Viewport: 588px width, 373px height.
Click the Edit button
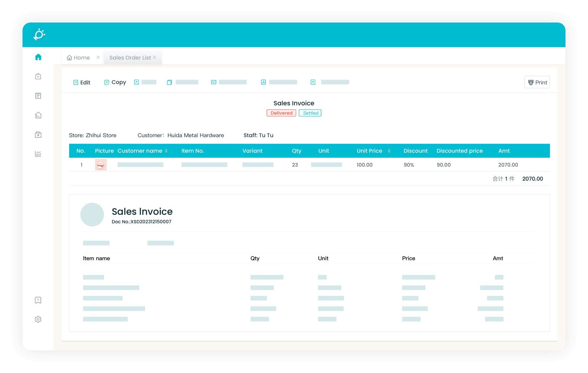pyautogui.click(x=82, y=82)
